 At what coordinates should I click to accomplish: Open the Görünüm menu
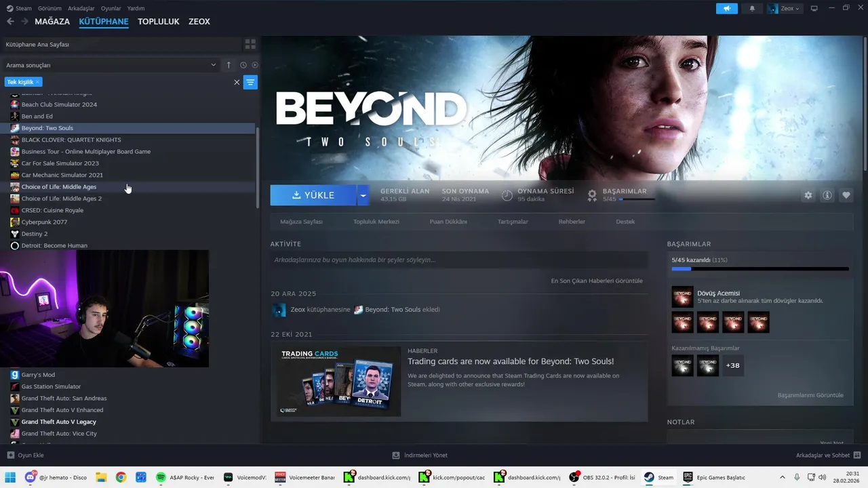click(x=50, y=8)
